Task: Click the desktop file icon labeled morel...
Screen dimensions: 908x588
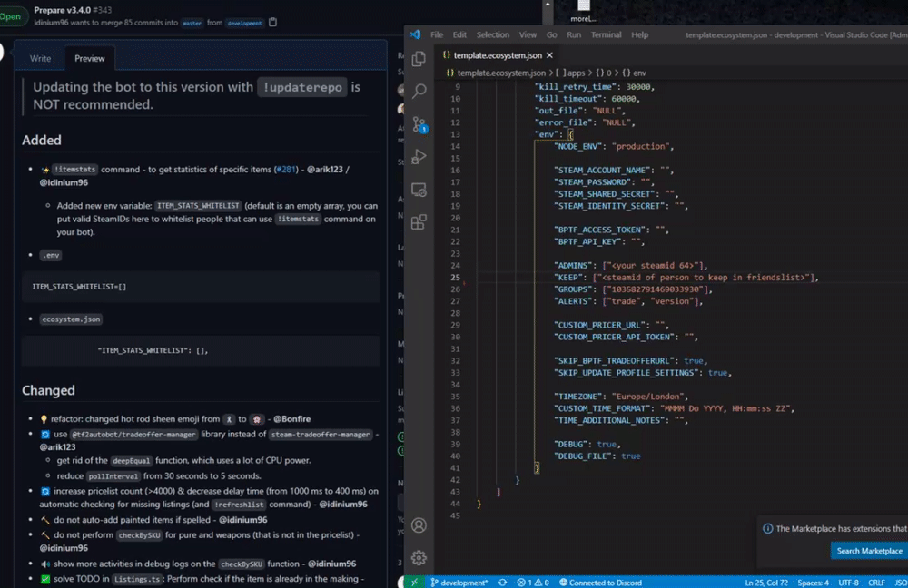Action: coord(584,11)
